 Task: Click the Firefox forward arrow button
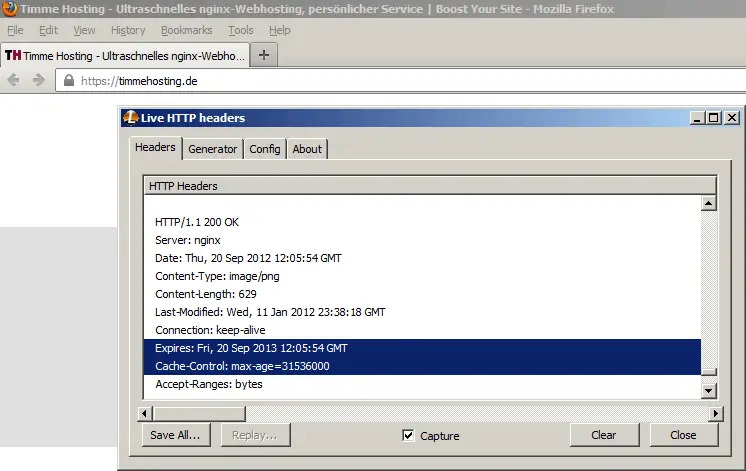[x=39, y=80]
